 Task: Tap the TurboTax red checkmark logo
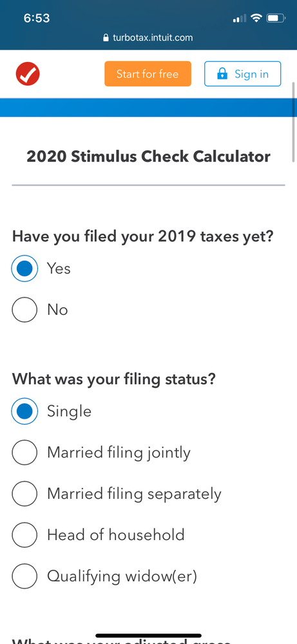28,74
